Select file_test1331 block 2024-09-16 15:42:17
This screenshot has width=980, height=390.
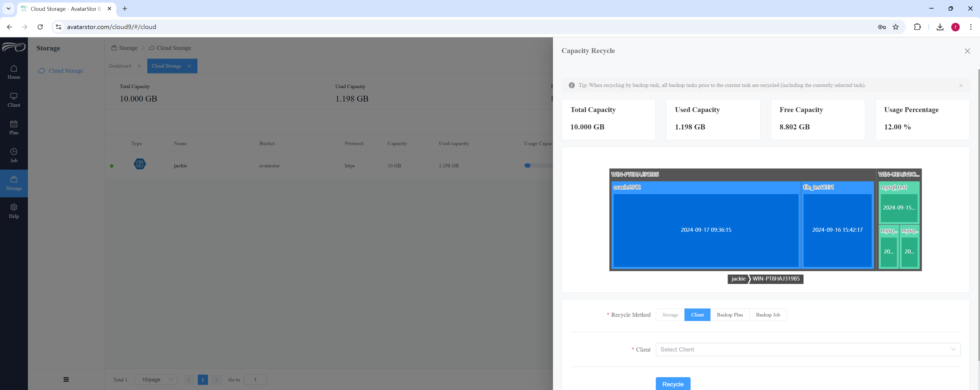click(837, 230)
